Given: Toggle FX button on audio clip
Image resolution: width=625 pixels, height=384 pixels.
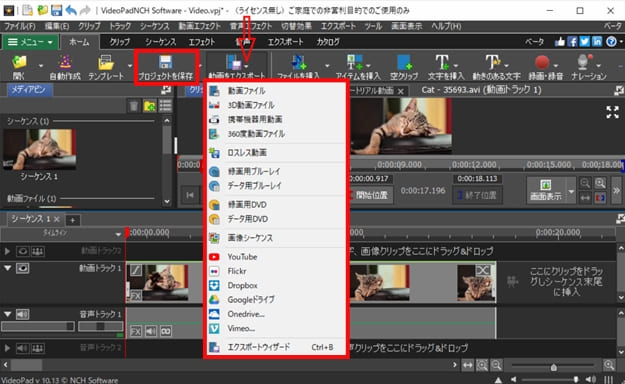Looking at the screenshot, I should (136, 331).
